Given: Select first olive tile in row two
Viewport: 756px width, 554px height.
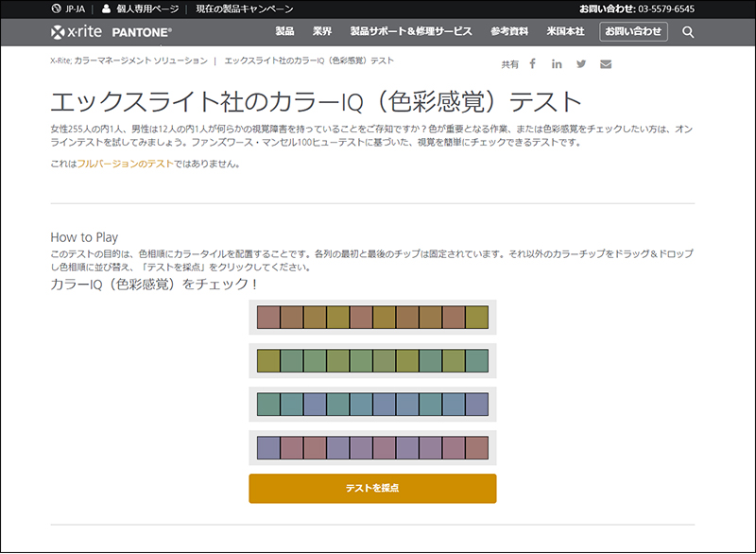Looking at the screenshot, I should click(x=268, y=360).
